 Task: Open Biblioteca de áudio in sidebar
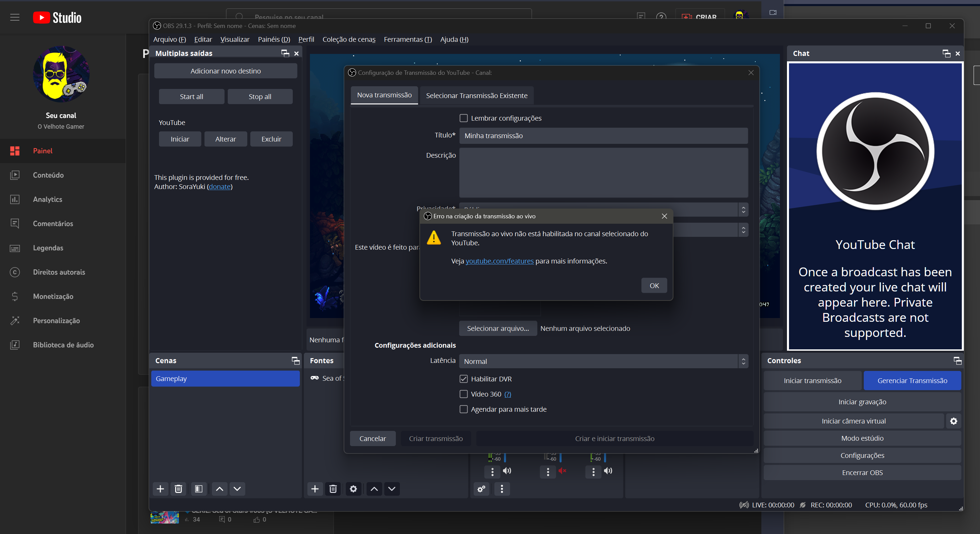(63, 345)
